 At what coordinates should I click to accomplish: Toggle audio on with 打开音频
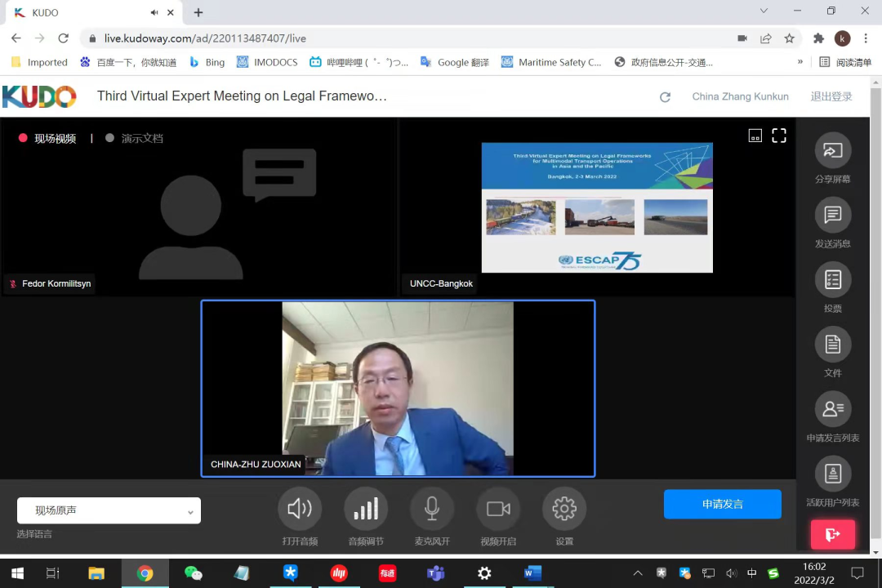pos(300,509)
